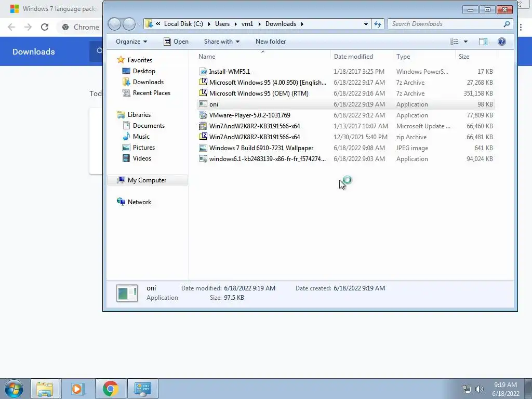This screenshot has width=532, height=399.
Task: Select windows6.1-kb2483139-x86-fr-fr application file
Action: point(345,159)
